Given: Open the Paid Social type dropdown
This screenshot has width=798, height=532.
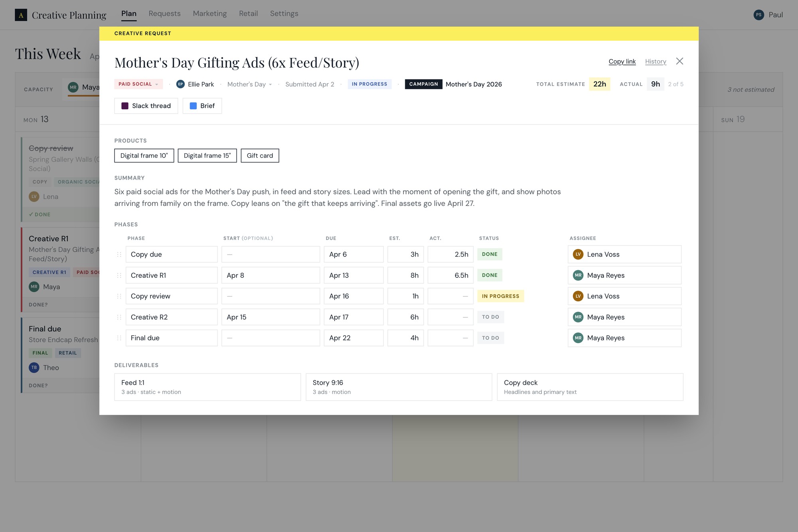Looking at the screenshot, I should (x=138, y=84).
